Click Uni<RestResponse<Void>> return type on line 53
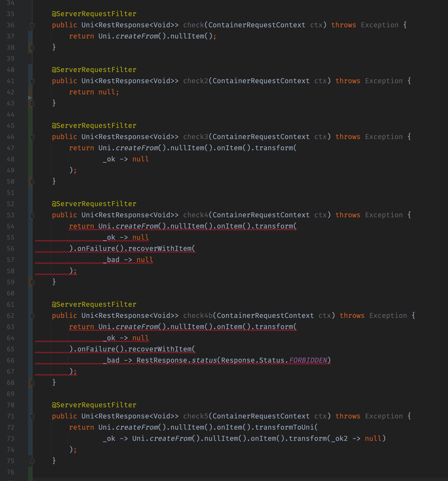This screenshot has height=481, width=448. 130,215
